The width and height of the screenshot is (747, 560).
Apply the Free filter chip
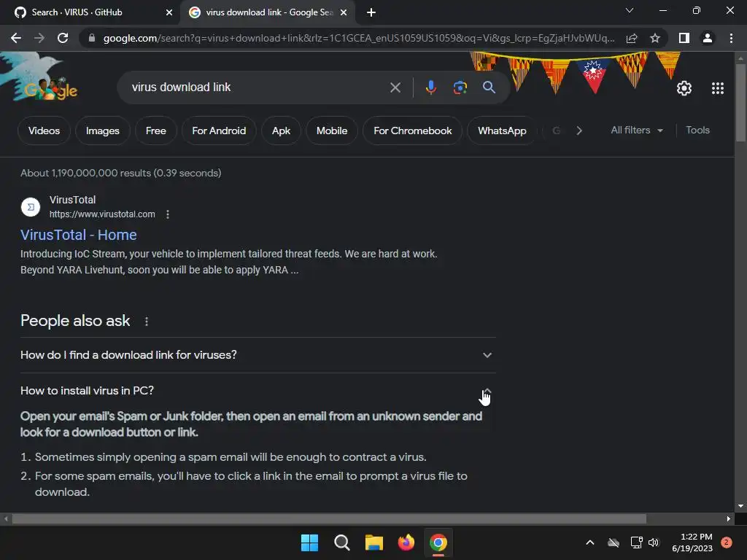(x=156, y=131)
